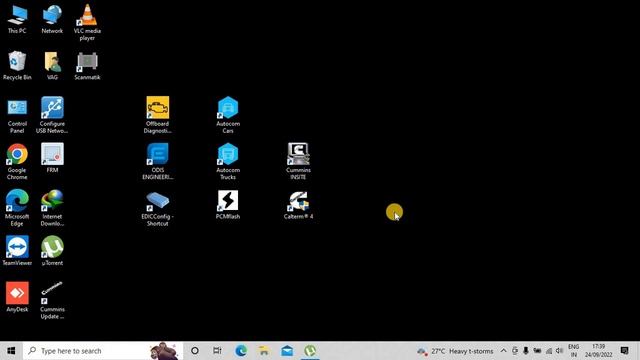This screenshot has width=640, height=360.
Task: Open the Recycle Bin
Action: click(x=17, y=65)
